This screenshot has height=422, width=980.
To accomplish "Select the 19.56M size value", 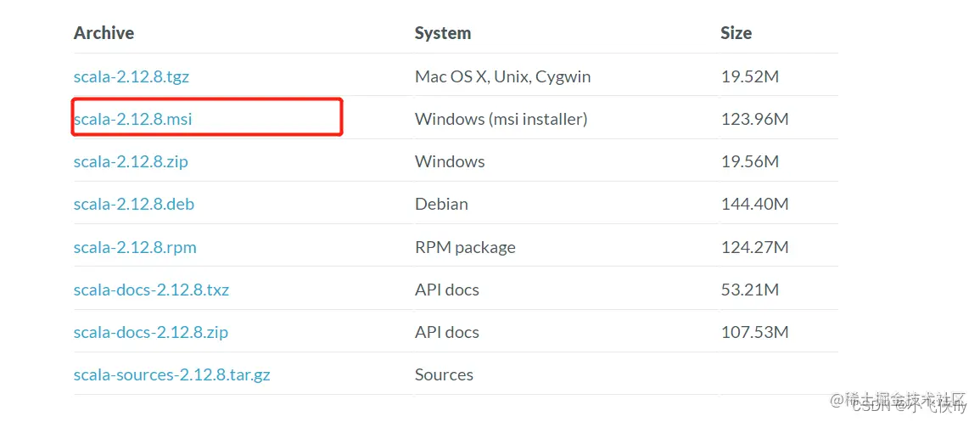I will [750, 162].
